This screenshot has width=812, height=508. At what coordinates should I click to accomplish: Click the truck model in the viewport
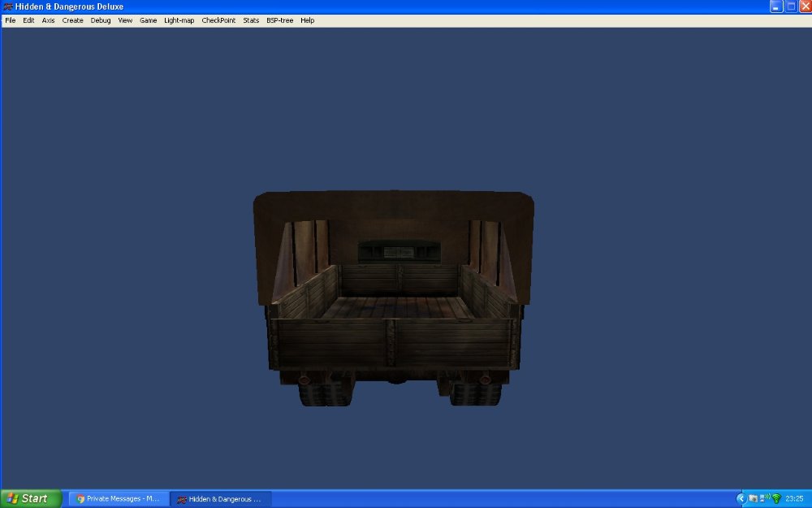pyautogui.click(x=394, y=298)
